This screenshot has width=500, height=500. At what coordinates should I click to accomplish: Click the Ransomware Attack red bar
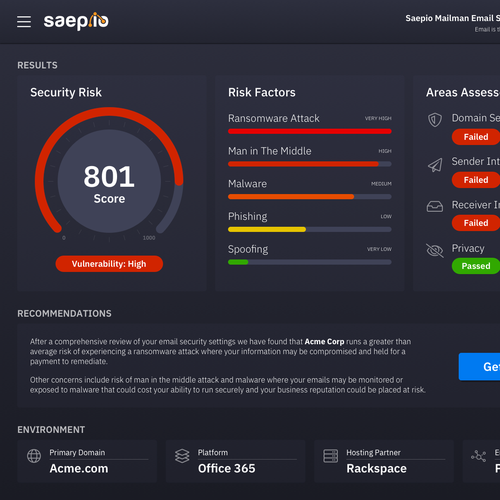coord(310,131)
